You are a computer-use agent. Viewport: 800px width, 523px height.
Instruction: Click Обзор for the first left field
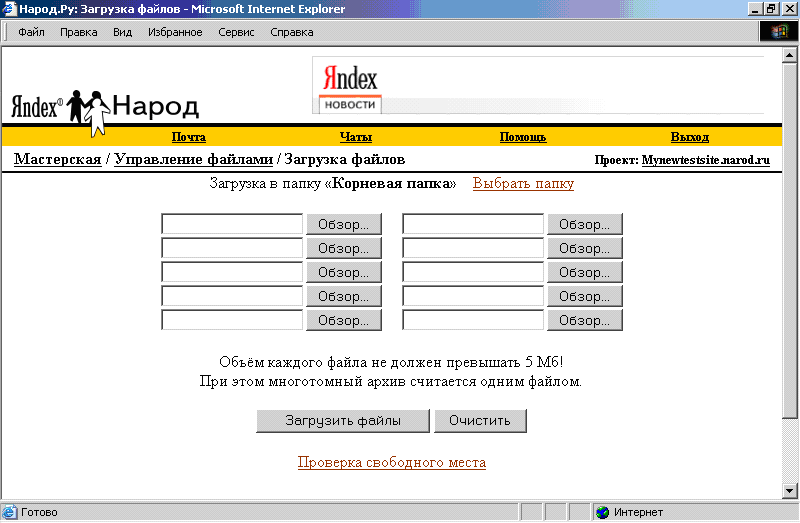tap(344, 225)
